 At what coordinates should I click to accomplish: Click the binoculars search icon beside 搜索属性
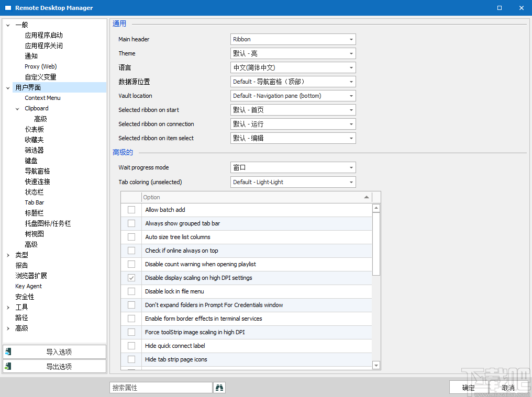tap(219, 387)
